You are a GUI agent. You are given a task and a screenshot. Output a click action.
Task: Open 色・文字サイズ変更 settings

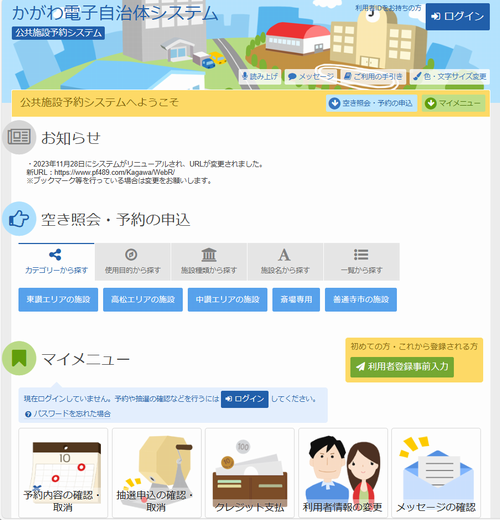[x=450, y=77]
